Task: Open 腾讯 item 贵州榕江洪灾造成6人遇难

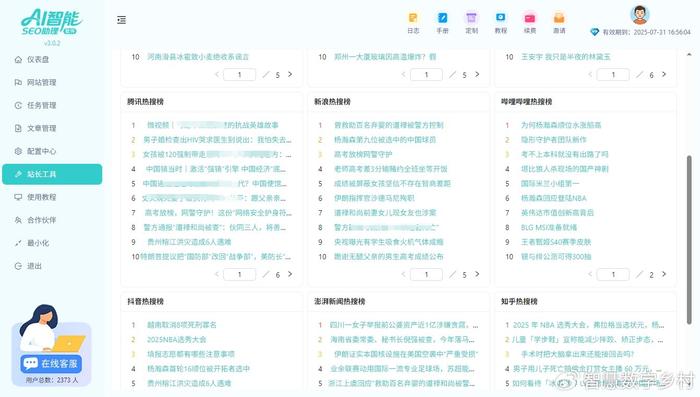Action: [x=189, y=242]
